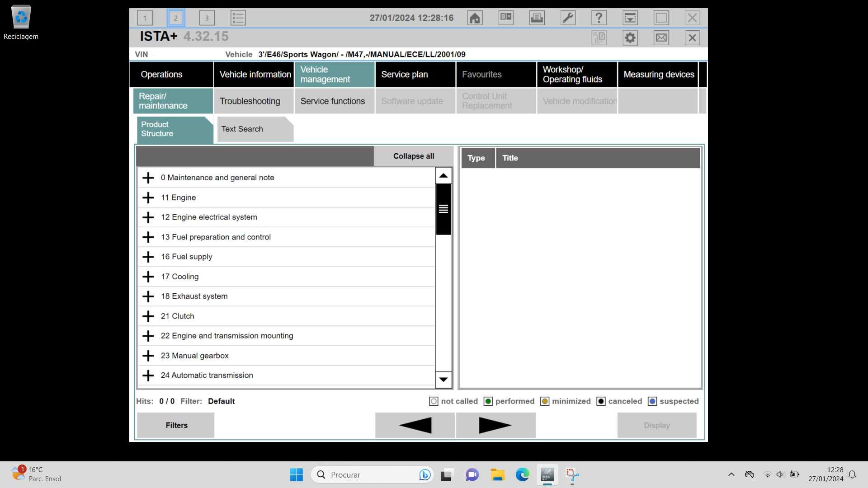
Task: Expand '0 Maintenance and general note'
Action: (x=148, y=178)
